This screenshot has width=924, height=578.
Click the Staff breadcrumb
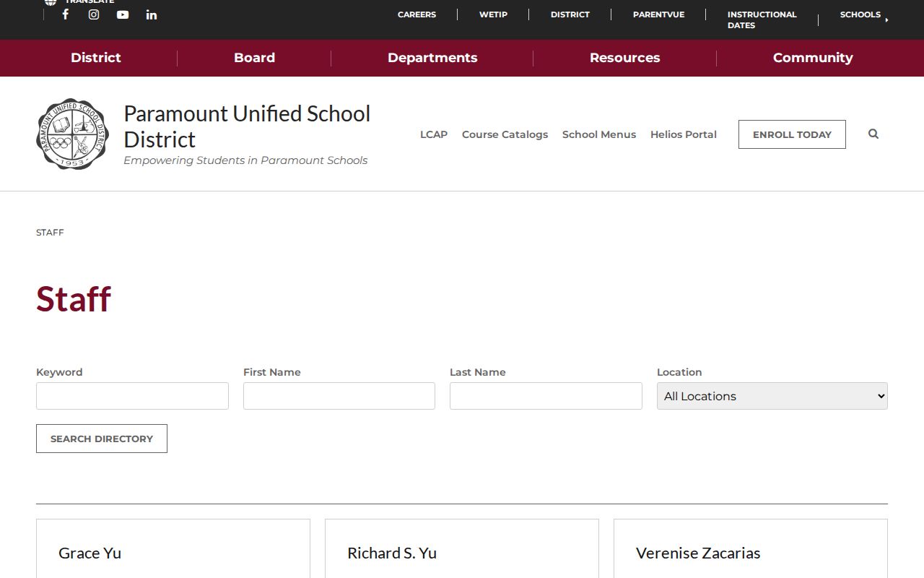[x=50, y=232]
